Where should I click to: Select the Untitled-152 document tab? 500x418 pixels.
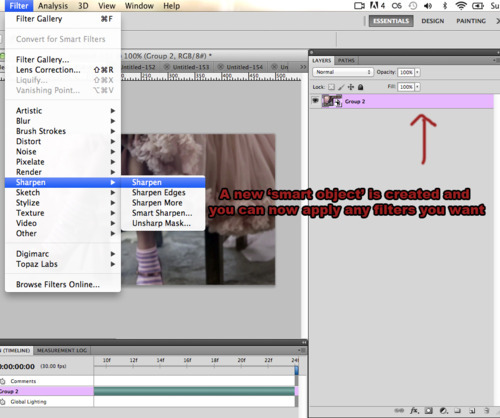[138, 67]
